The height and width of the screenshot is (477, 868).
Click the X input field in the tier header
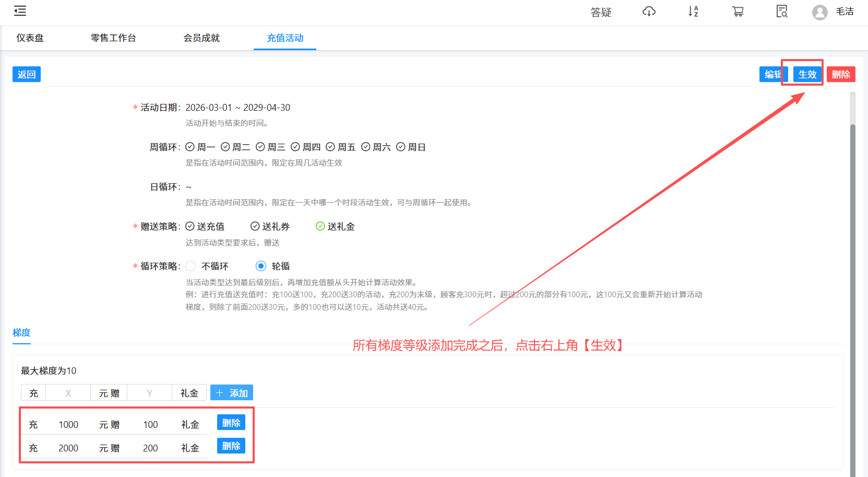tap(68, 392)
